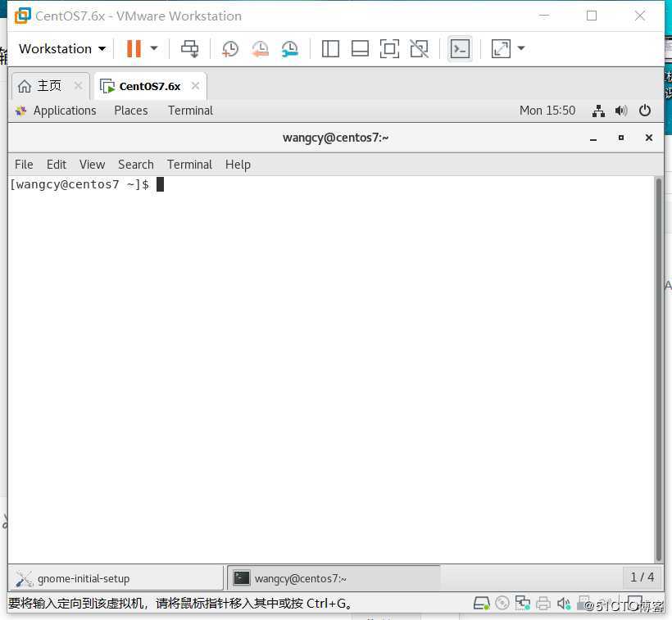The image size is (672, 620).
Task: Click the stretch guest display icon
Action: (501, 49)
